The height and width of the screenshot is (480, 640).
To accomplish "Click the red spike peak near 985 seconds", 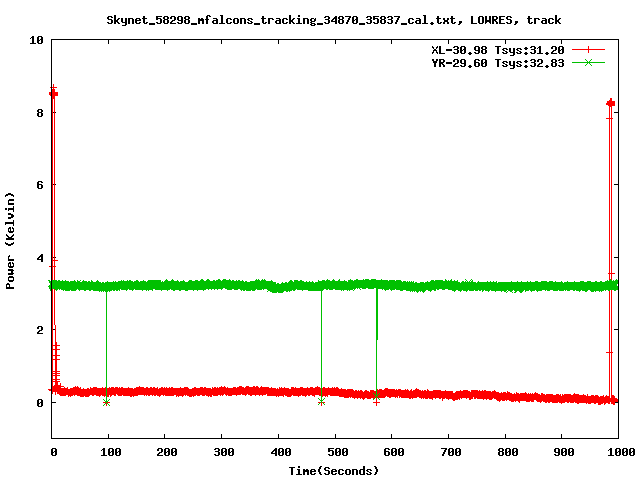I will [x=611, y=103].
